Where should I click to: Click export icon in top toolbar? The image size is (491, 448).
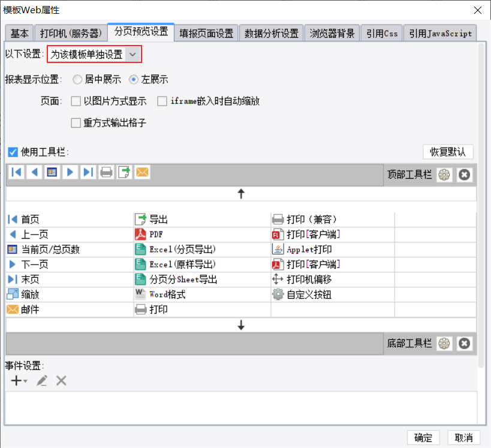(124, 172)
